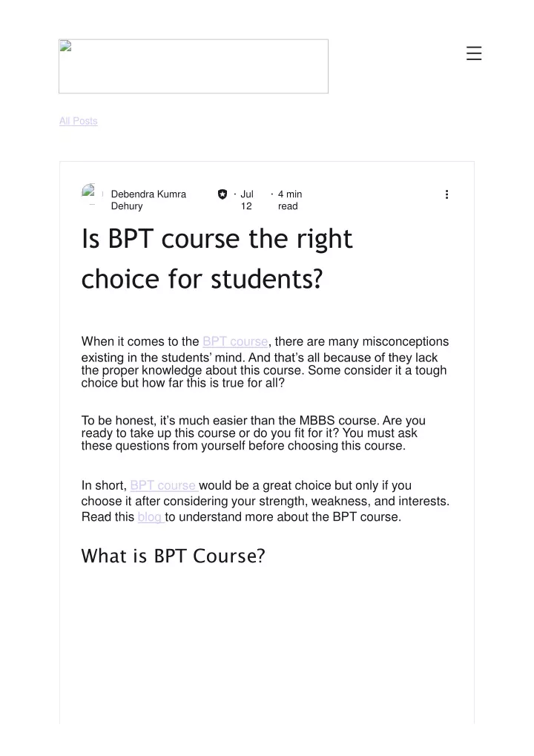Screen dimensions: 534x756
Task: Follow the first BPT course link
Action: point(235,341)
